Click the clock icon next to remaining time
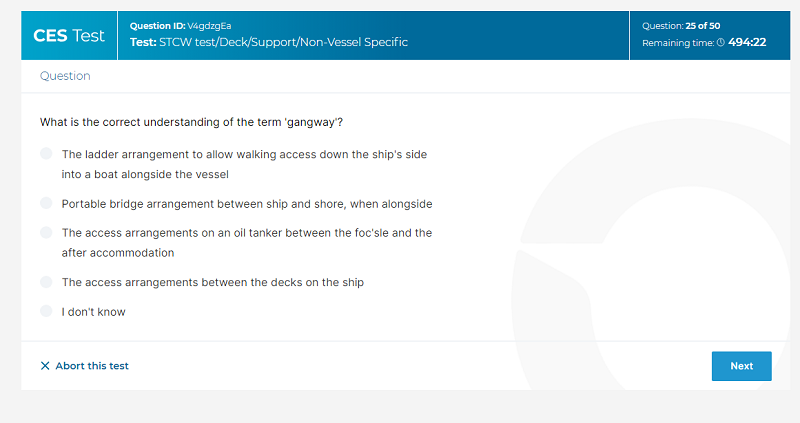 pos(720,43)
